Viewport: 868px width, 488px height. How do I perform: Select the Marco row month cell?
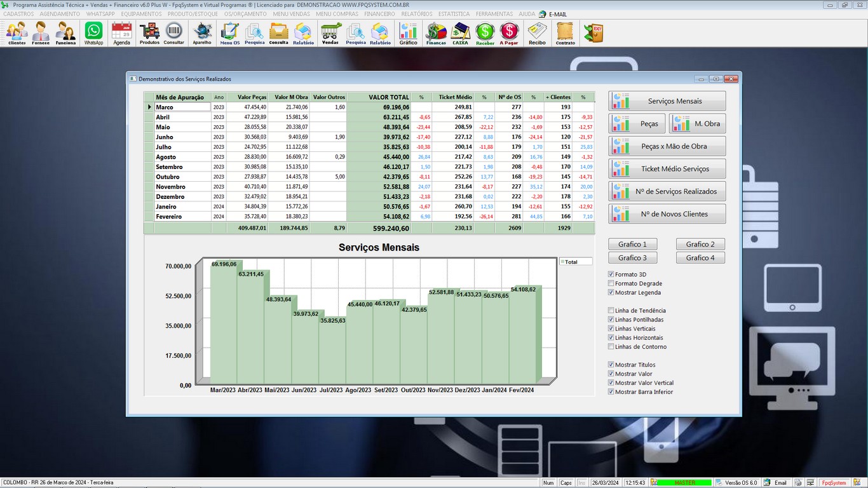pyautogui.click(x=182, y=107)
